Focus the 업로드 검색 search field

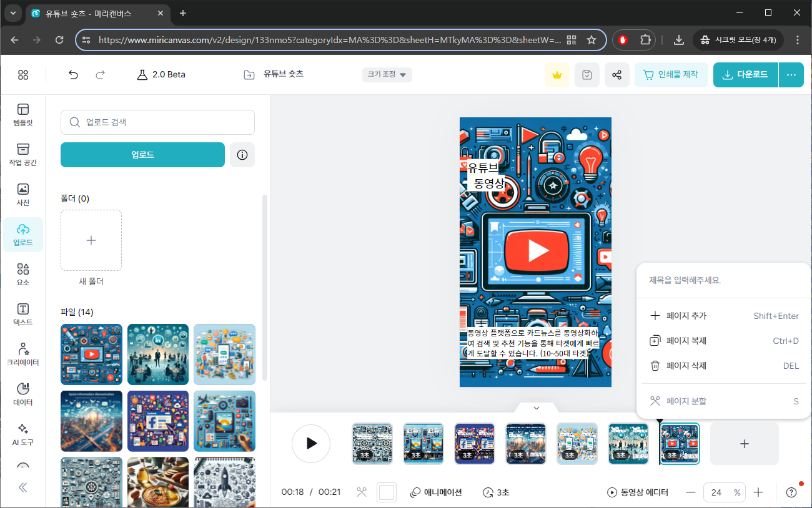(157, 122)
